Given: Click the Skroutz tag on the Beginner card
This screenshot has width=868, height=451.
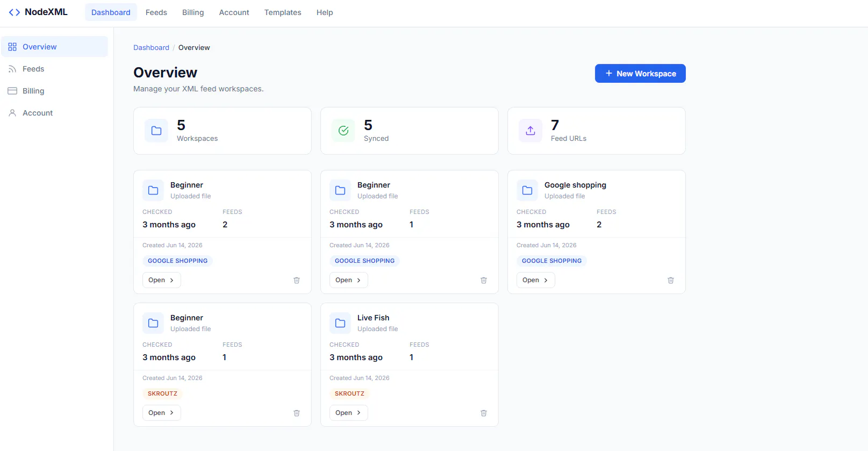Looking at the screenshot, I should (162, 393).
